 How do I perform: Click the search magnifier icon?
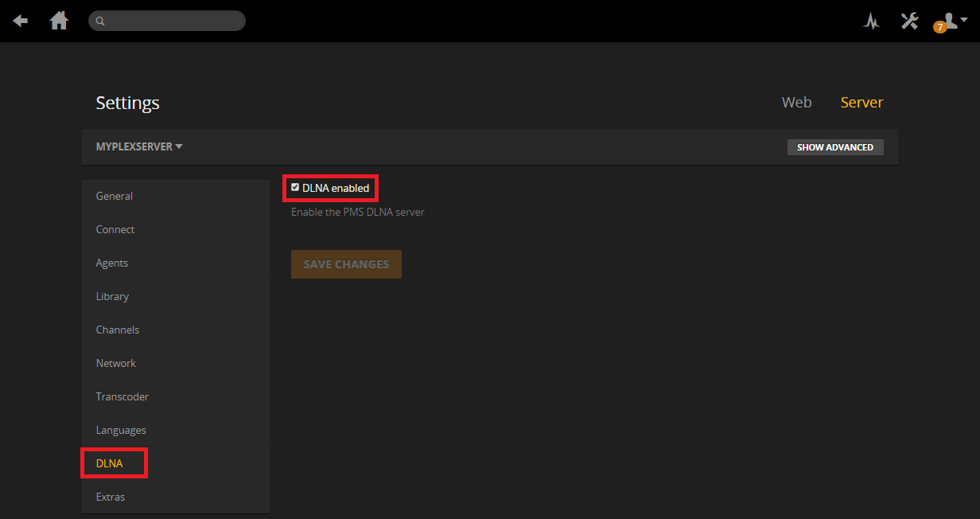pyautogui.click(x=101, y=21)
